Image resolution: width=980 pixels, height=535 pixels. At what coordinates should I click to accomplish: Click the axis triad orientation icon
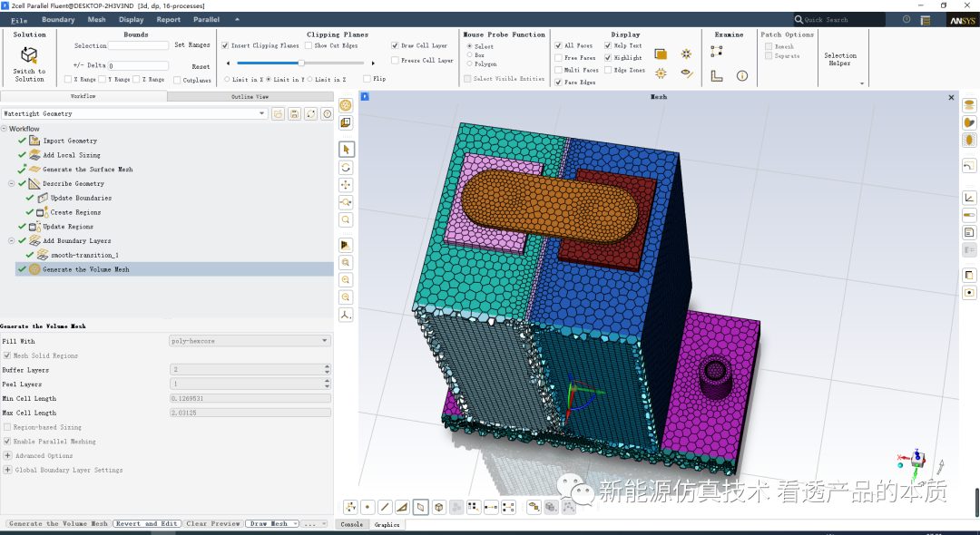click(x=346, y=315)
